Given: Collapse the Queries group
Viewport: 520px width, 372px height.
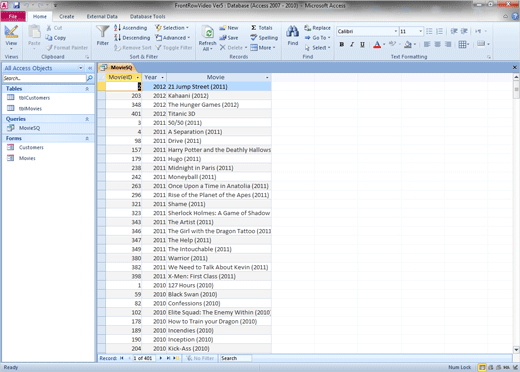Looking at the screenshot, I should tap(87, 119).
